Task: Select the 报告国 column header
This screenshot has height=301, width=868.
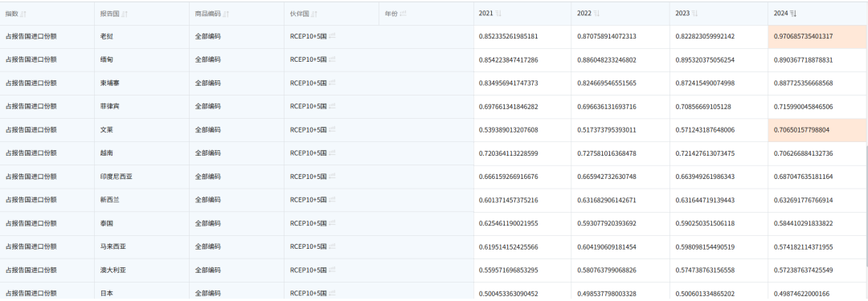Action: point(141,14)
